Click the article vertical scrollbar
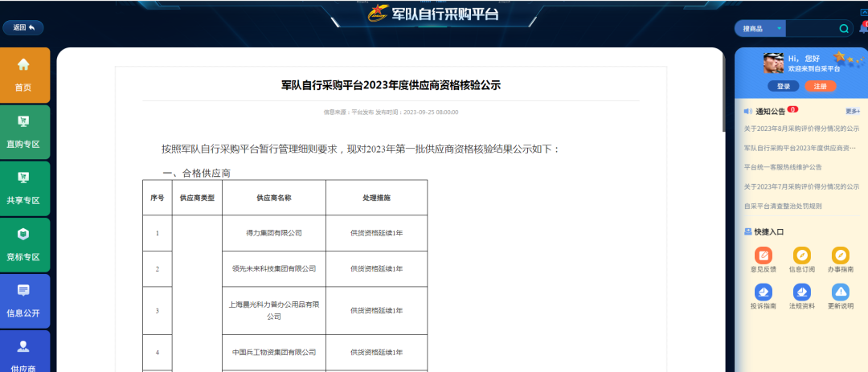868x372 pixels. (x=723, y=94)
